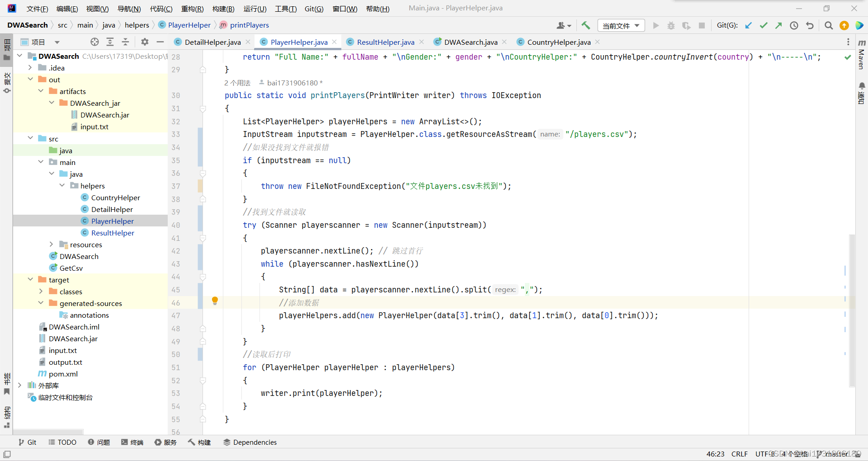Click the green inspection checkmark in editor
868x461 pixels.
(x=848, y=57)
